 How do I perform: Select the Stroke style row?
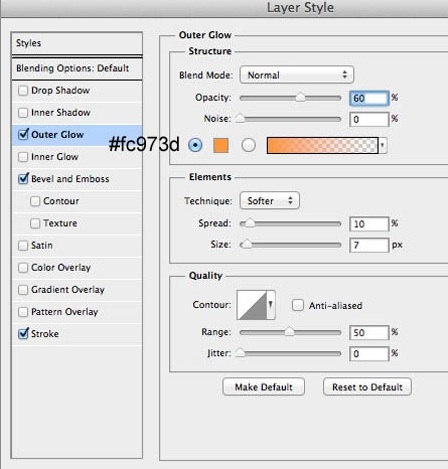point(77,334)
